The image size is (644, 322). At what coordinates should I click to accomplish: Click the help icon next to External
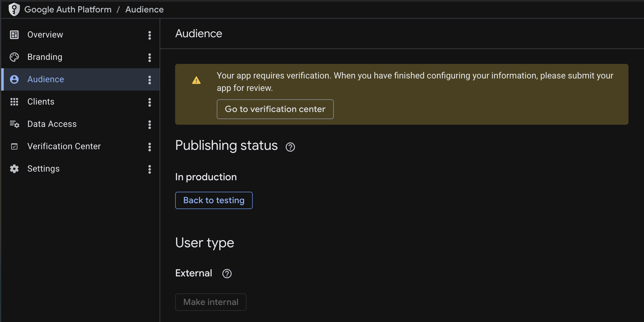click(227, 274)
